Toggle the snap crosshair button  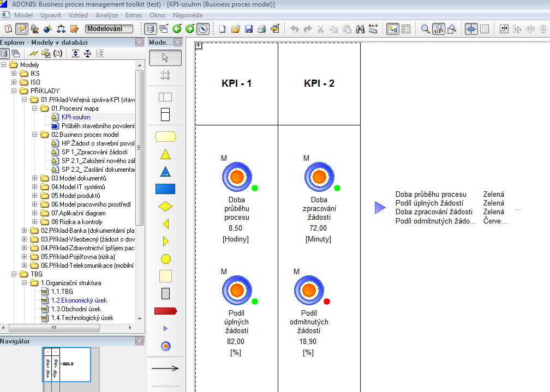coord(471,29)
